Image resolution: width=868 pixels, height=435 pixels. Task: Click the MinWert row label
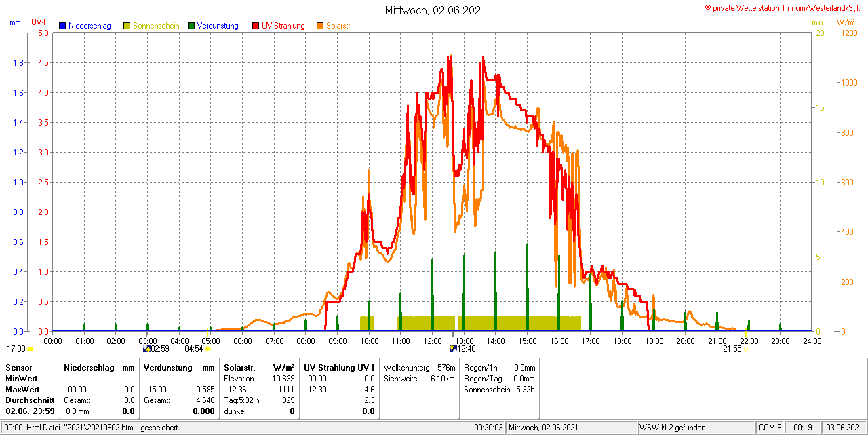point(22,378)
